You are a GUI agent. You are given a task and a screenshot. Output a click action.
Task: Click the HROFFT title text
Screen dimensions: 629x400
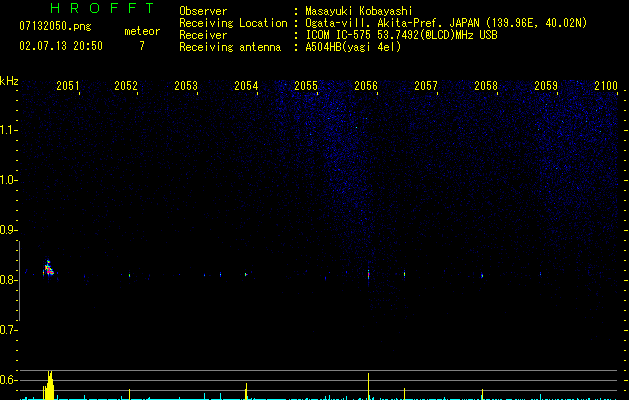point(102,8)
